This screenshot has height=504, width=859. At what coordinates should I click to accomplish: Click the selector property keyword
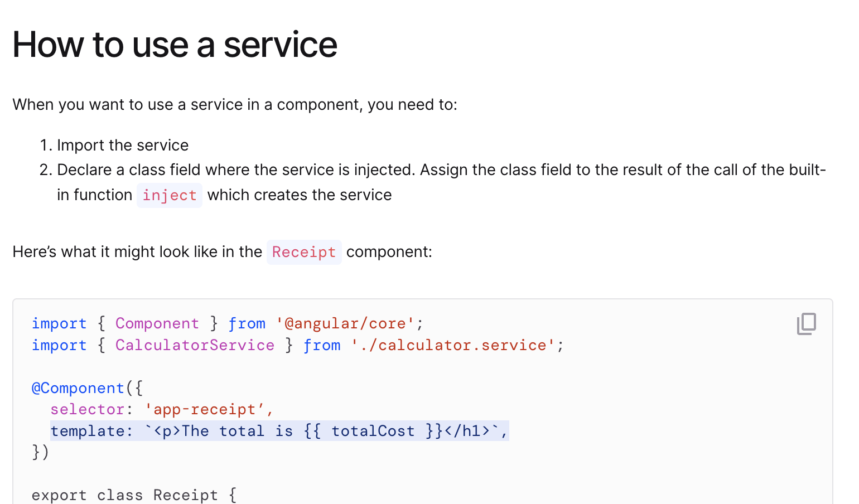coord(87,409)
